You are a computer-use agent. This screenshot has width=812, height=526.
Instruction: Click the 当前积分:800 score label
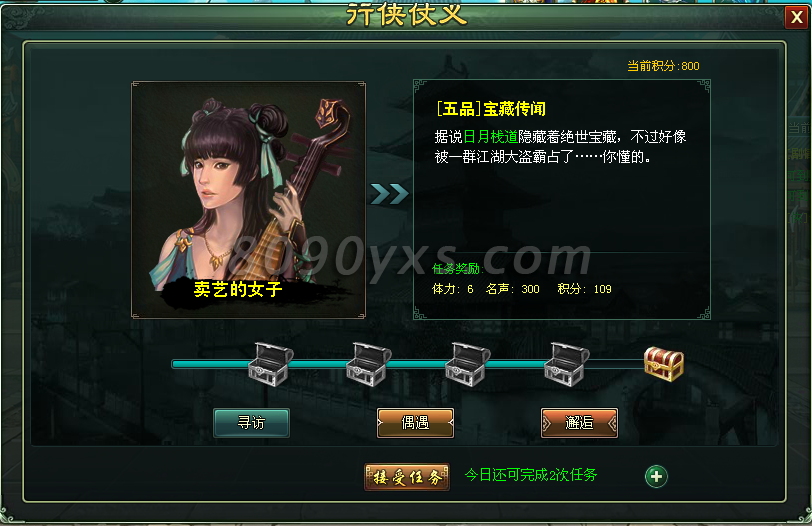(663, 66)
